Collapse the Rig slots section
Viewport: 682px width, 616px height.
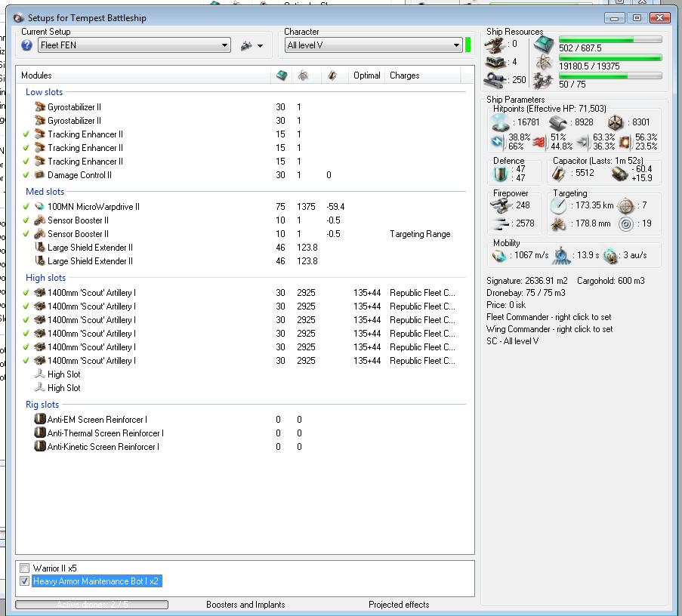point(42,405)
